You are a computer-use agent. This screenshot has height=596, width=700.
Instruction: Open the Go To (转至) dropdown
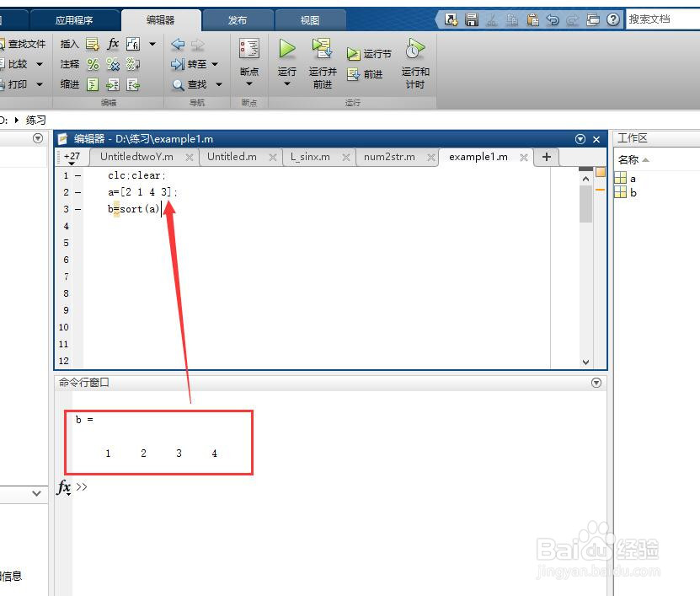[x=215, y=64]
